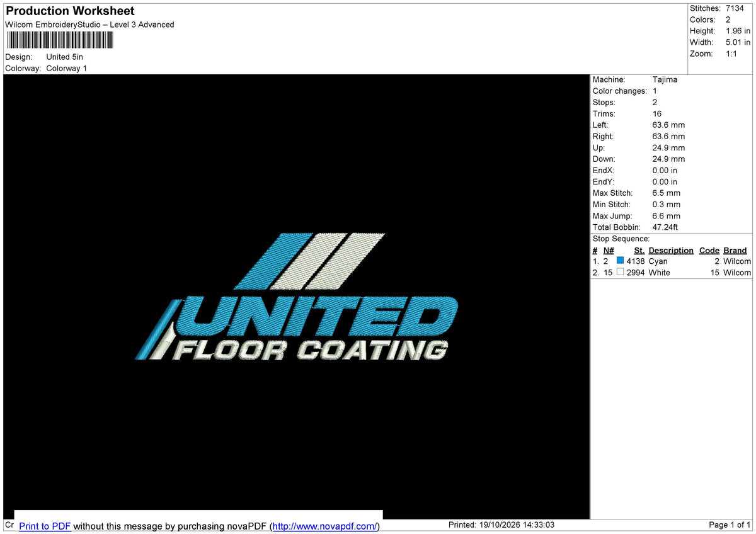This screenshot has width=756, height=534.
Task: Select the Cyan description in stop 1
Action: click(658, 261)
